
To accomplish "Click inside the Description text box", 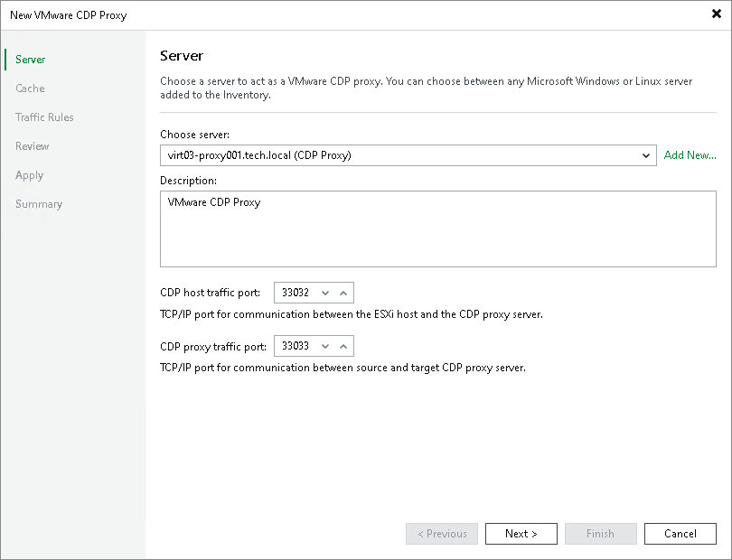I will tap(438, 229).
